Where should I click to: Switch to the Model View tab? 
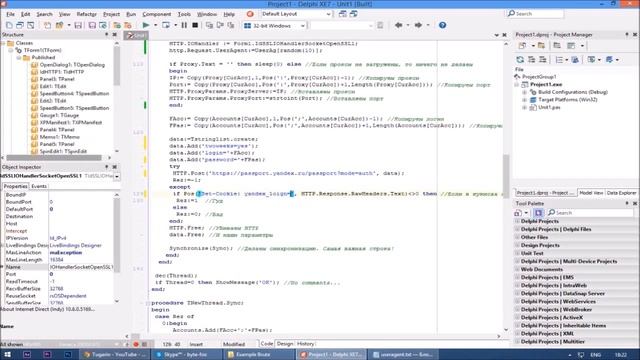pos(591,193)
